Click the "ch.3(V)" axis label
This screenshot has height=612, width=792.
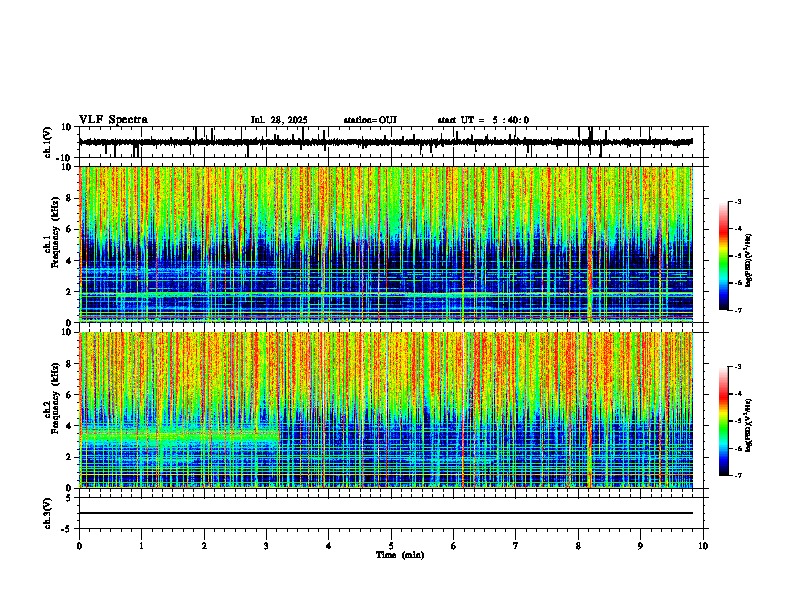[x=48, y=513]
